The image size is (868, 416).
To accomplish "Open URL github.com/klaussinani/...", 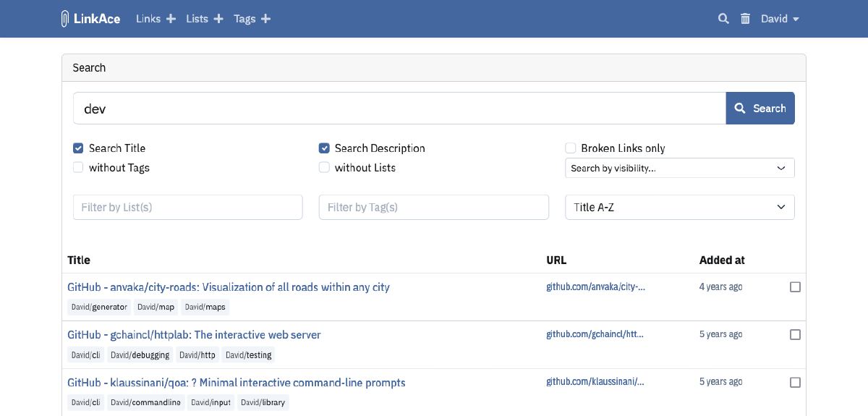I will coord(595,382).
